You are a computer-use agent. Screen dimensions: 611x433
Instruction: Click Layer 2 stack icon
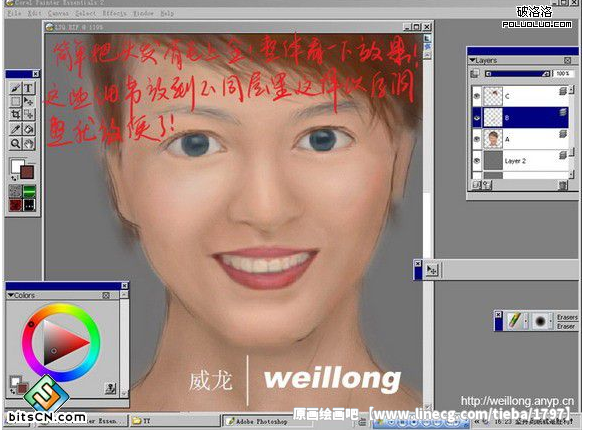[x=563, y=156]
